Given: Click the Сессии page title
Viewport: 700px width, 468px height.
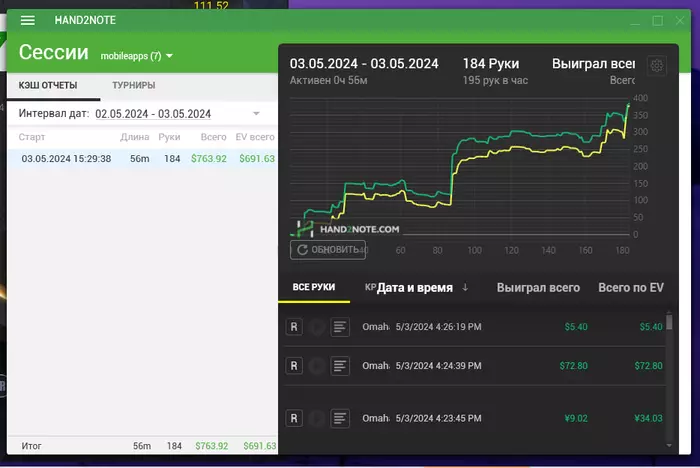Looking at the screenshot, I should point(54,52).
